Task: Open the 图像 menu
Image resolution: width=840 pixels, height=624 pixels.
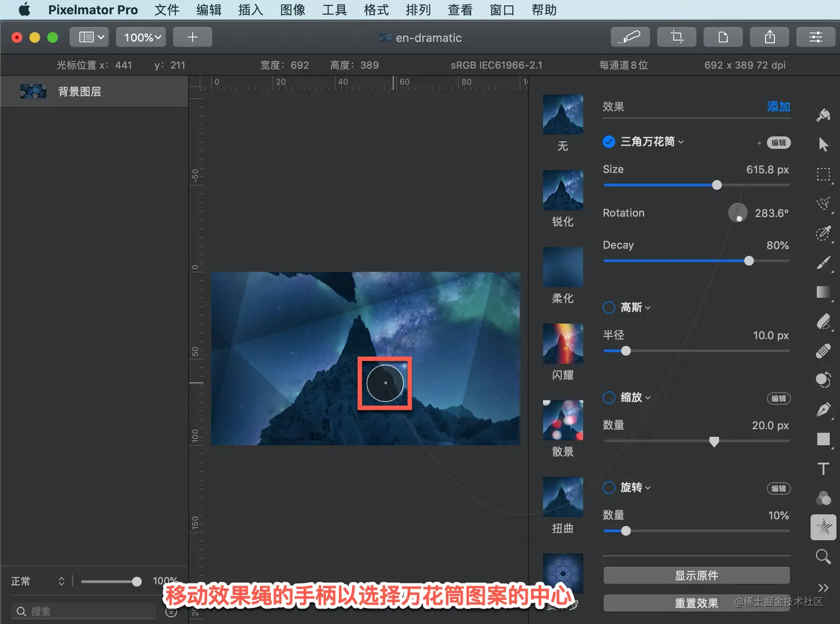Action: [293, 10]
